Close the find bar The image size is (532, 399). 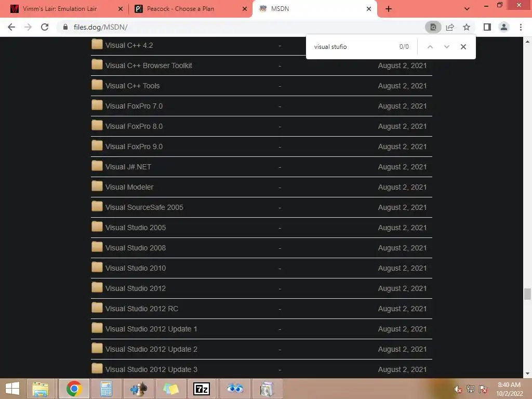463,47
